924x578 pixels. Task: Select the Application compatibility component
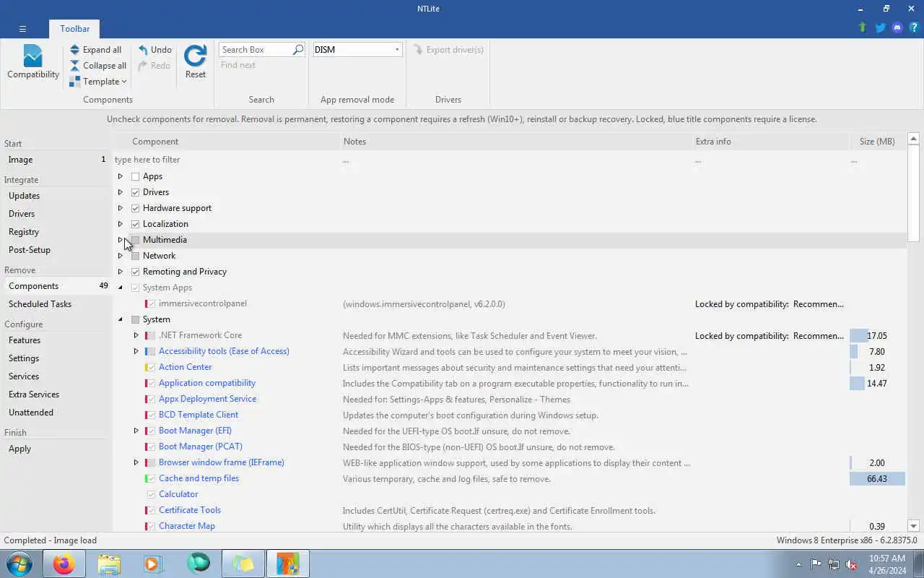[207, 383]
